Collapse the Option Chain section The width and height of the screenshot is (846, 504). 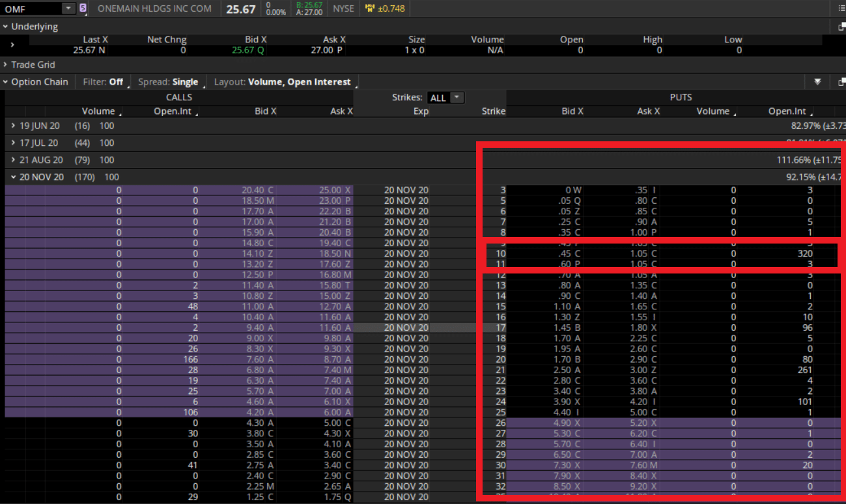click(x=5, y=82)
